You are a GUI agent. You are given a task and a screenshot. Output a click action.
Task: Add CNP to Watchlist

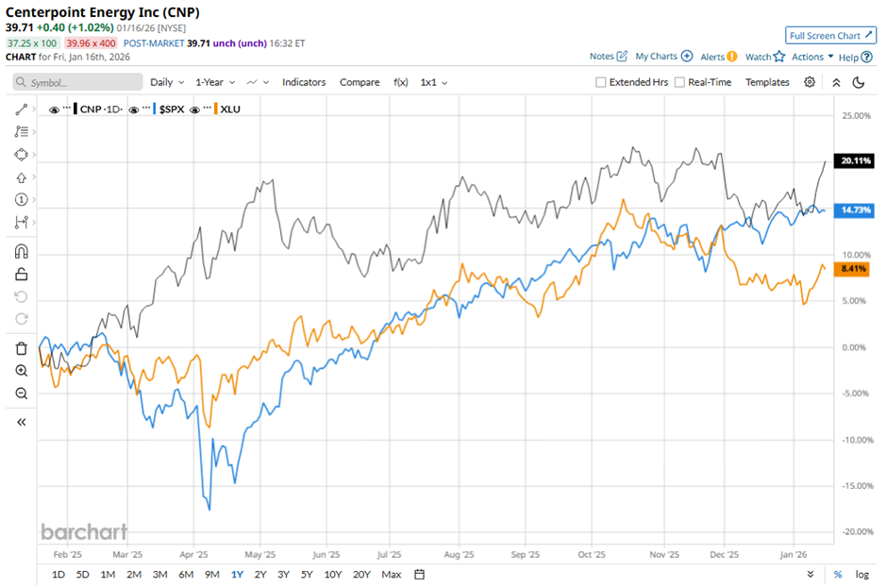click(x=765, y=57)
